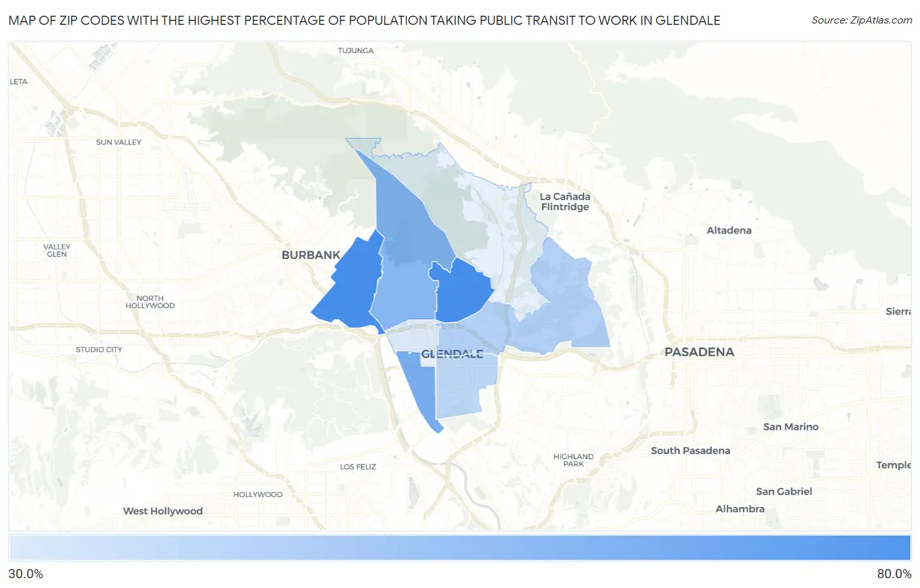920x588 pixels.
Task: Click the BURBANK map label
Action: [x=311, y=255]
